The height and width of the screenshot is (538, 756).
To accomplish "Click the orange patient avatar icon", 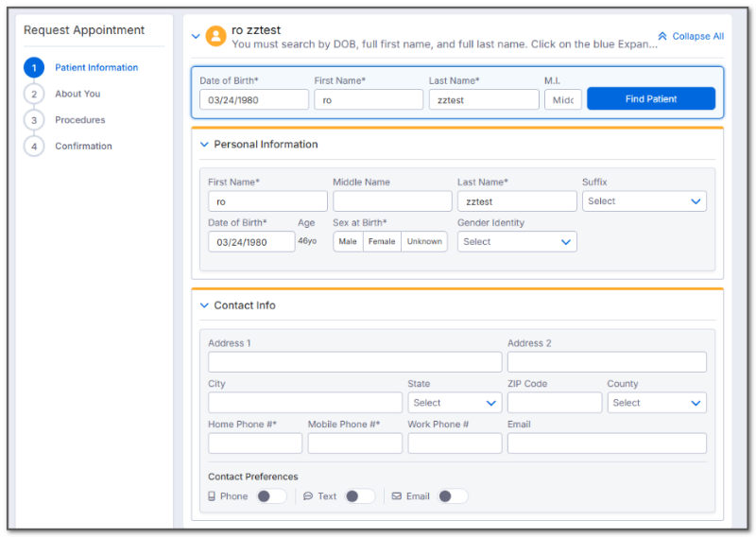I will tap(215, 36).
